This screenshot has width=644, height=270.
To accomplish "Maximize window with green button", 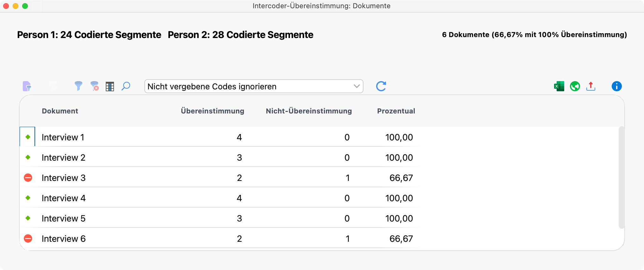I will [x=25, y=6].
